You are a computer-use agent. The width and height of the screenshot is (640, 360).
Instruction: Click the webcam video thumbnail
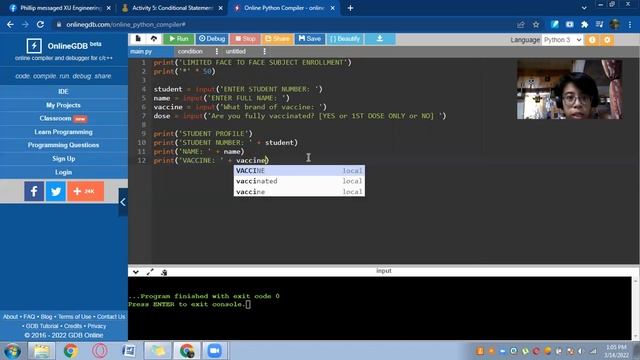pos(569,89)
